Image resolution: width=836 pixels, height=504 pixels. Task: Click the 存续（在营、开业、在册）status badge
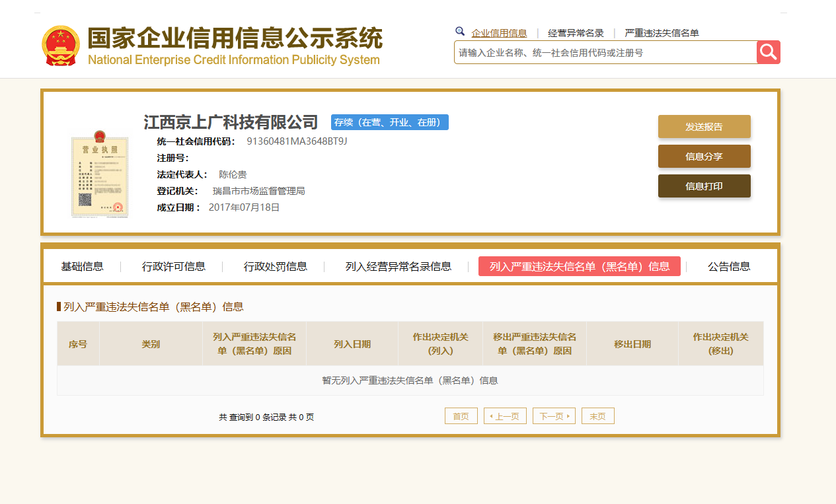point(390,122)
